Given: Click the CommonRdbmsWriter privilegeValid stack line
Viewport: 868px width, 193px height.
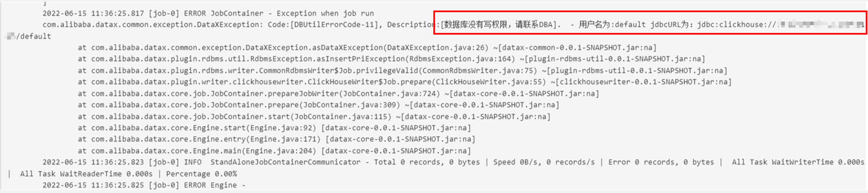Looking at the screenshot, I should 402,71.
